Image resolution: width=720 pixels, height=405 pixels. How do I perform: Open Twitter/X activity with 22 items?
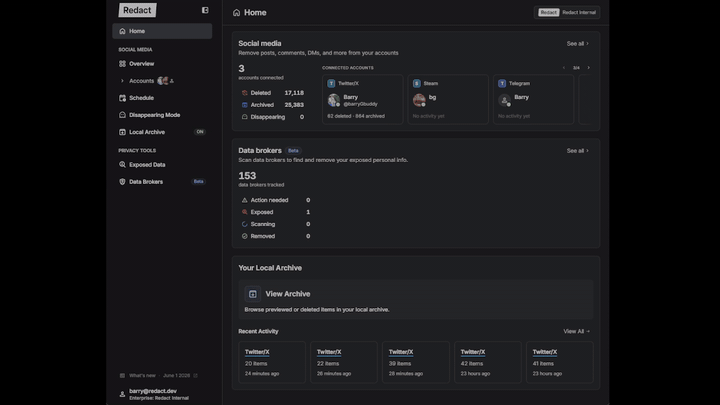click(x=344, y=362)
